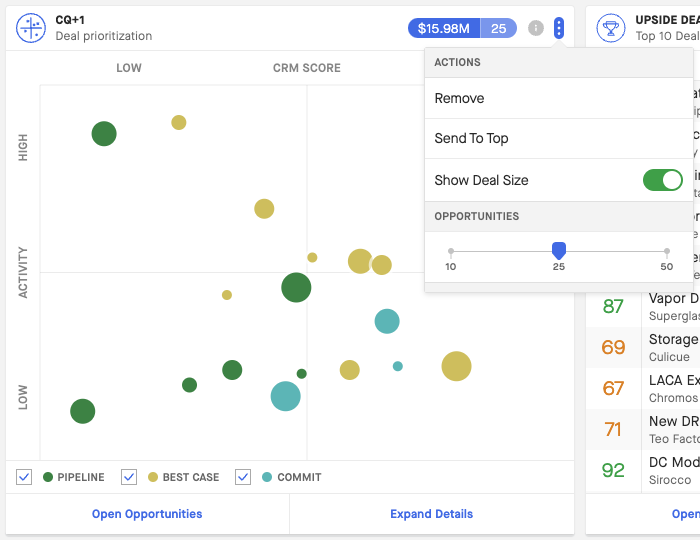The image size is (700, 540).
Task: Click the large gold bubble at far right
Action: pyautogui.click(x=456, y=366)
